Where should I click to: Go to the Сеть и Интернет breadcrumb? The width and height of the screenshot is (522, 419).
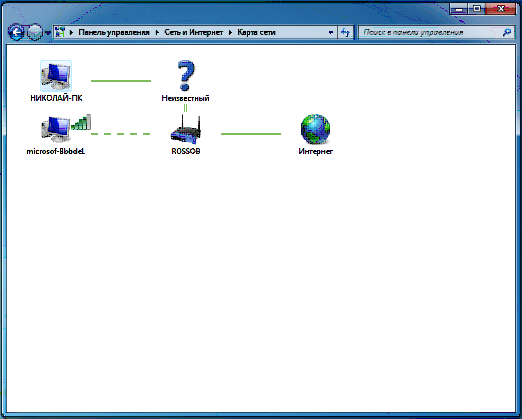(x=194, y=32)
